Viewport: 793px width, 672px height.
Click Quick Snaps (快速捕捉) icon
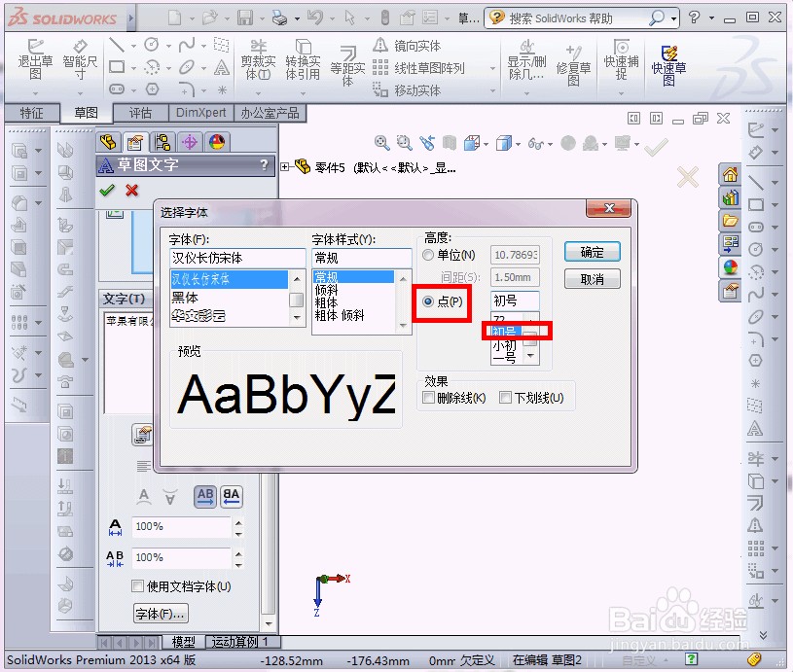pyautogui.click(x=621, y=59)
